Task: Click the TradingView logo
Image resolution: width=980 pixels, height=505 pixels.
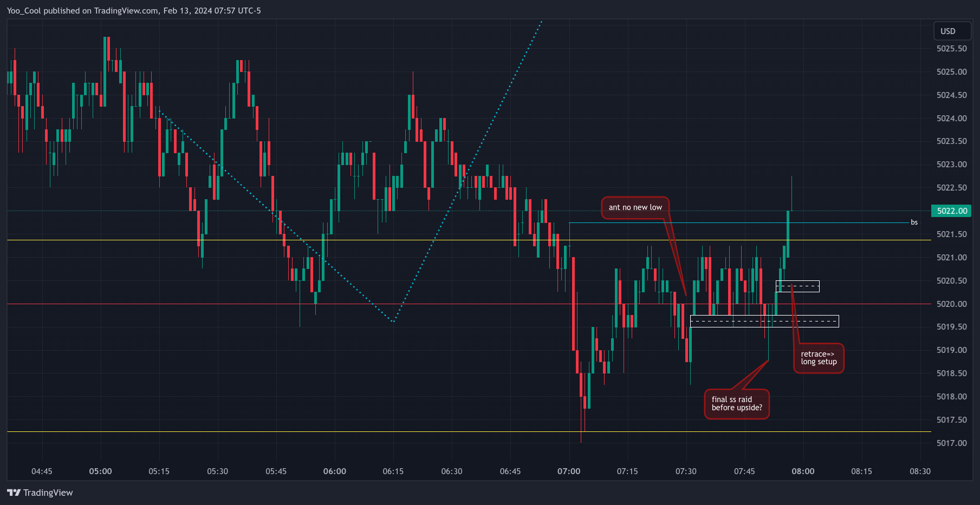Action: 40,493
